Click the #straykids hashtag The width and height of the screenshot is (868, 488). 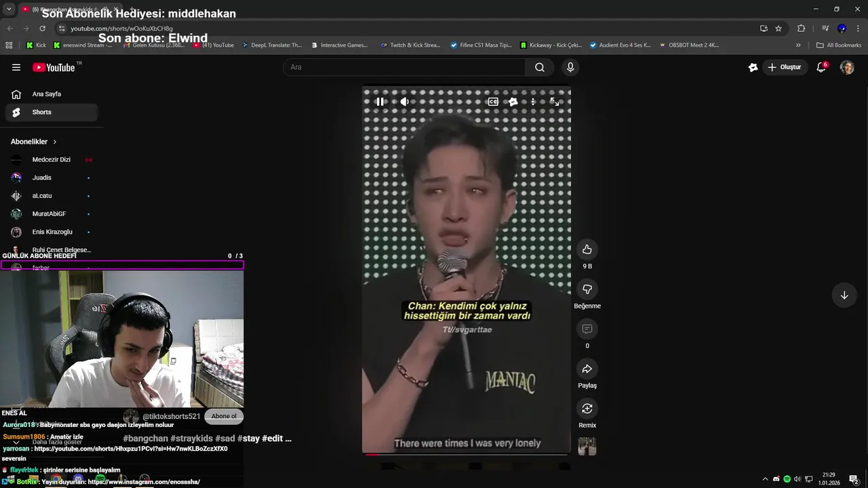(x=191, y=439)
